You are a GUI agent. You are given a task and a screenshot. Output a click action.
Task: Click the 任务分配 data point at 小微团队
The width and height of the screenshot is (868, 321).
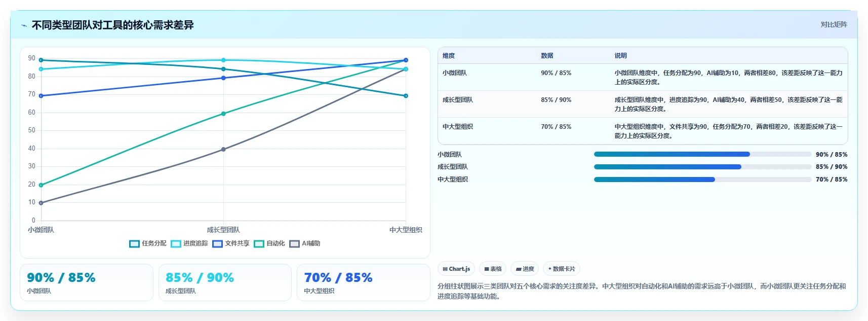pos(41,60)
